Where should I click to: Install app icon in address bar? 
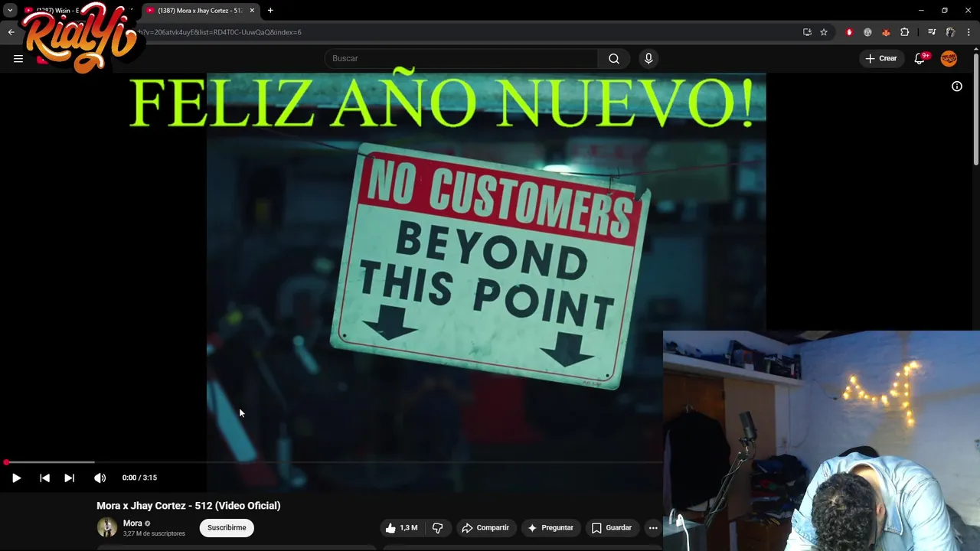point(807,32)
